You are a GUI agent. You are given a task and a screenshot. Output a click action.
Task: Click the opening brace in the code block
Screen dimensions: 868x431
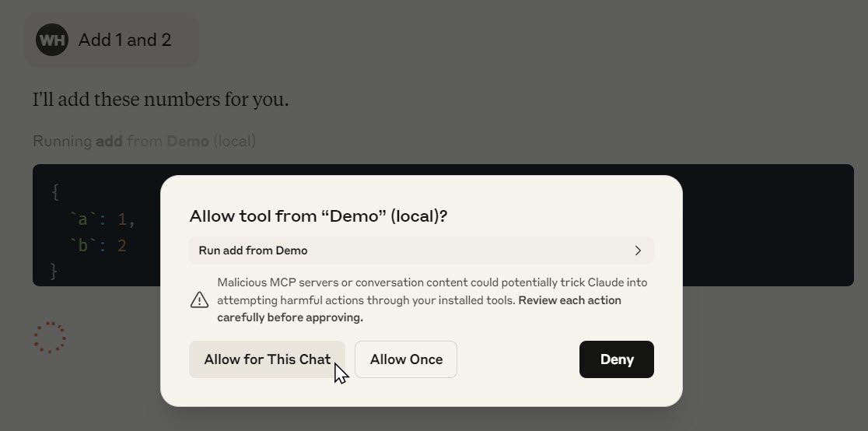click(x=54, y=193)
